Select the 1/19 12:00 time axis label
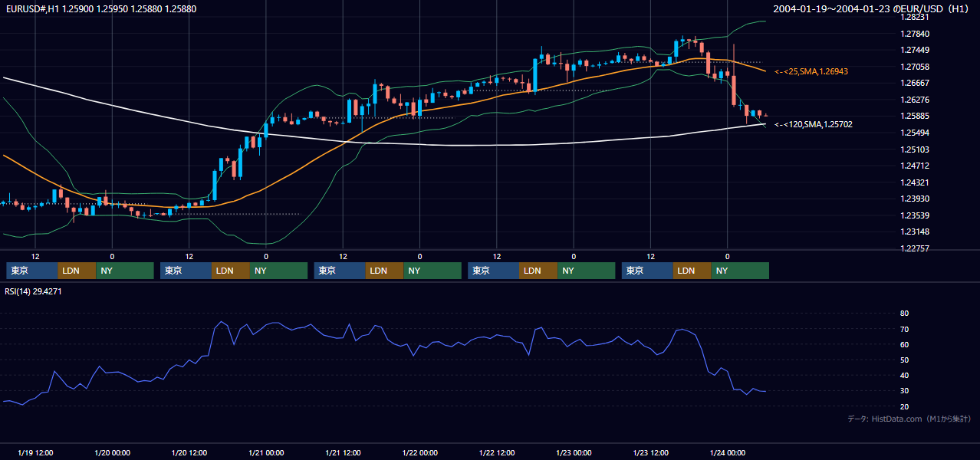 35,452
